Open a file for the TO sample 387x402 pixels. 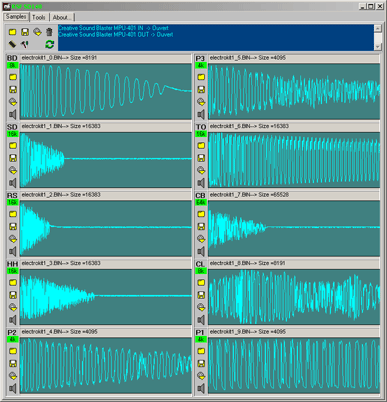[x=201, y=146]
